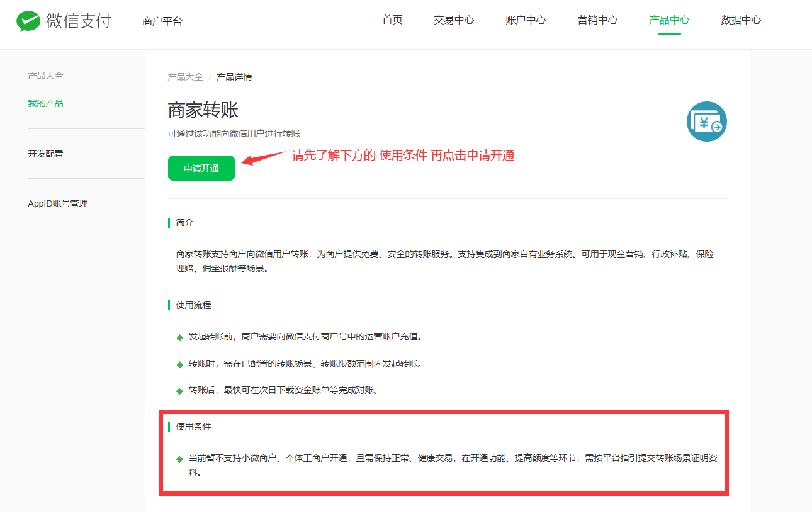
Task: Click the 使用条件 section heading
Action: [x=194, y=426]
